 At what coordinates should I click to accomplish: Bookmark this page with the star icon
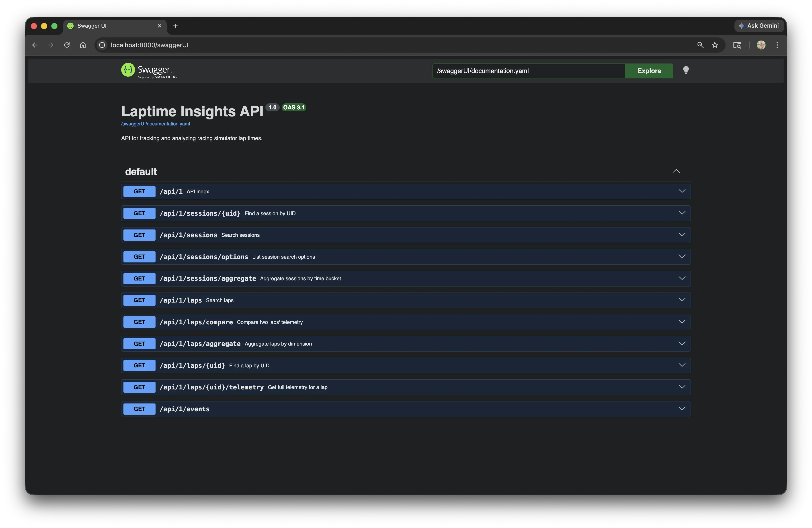tap(715, 45)
